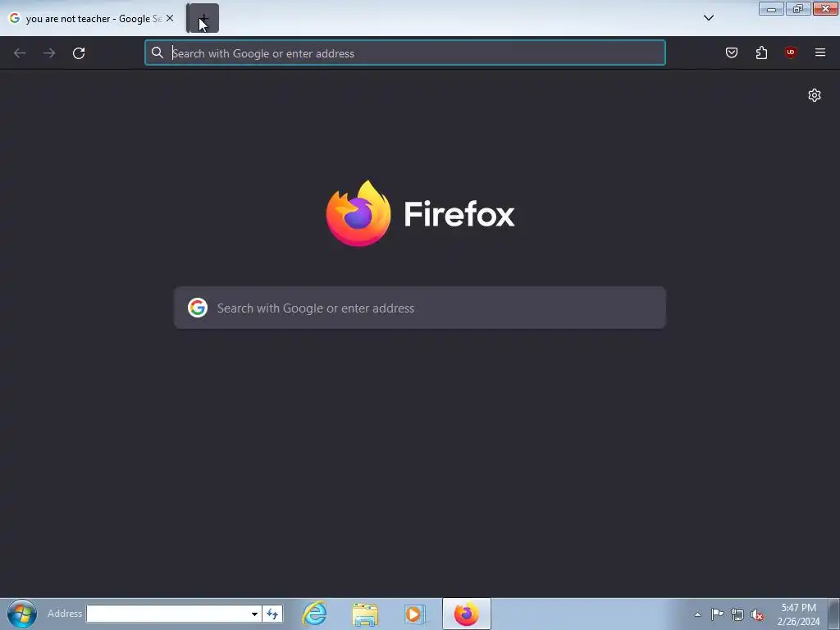Open Windows Explorer folder icon
The width and height of the screenshot is (840, 630).
coord(365,614)
